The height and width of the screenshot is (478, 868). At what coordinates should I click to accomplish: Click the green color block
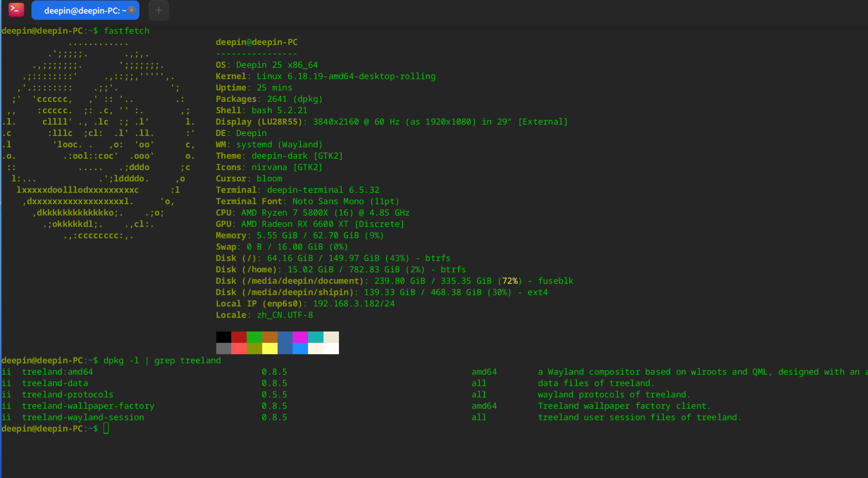(x=254, y=337)
